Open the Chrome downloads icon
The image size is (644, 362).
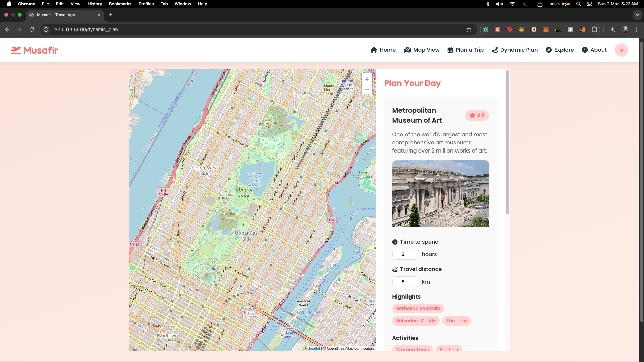tap(612, 29)
